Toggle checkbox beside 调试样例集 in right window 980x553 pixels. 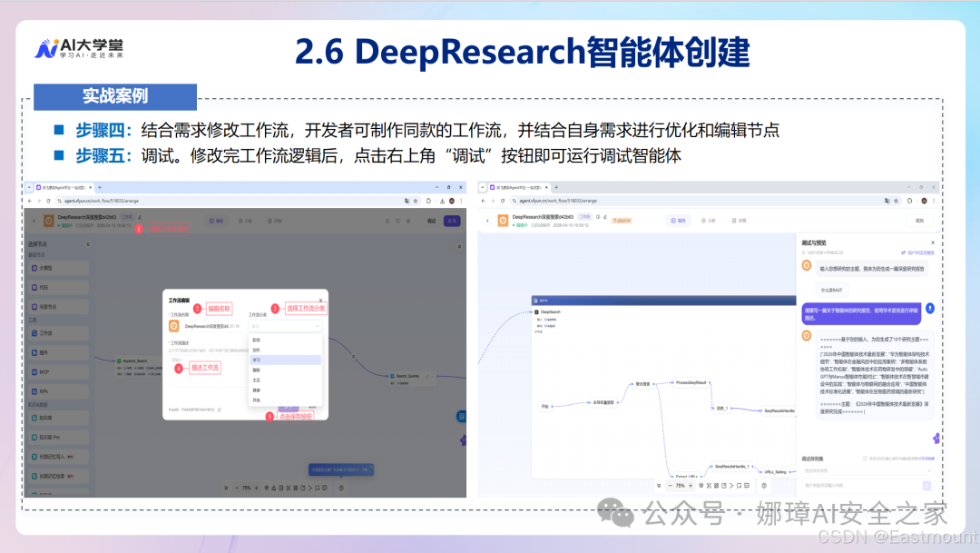click(865, 459)
